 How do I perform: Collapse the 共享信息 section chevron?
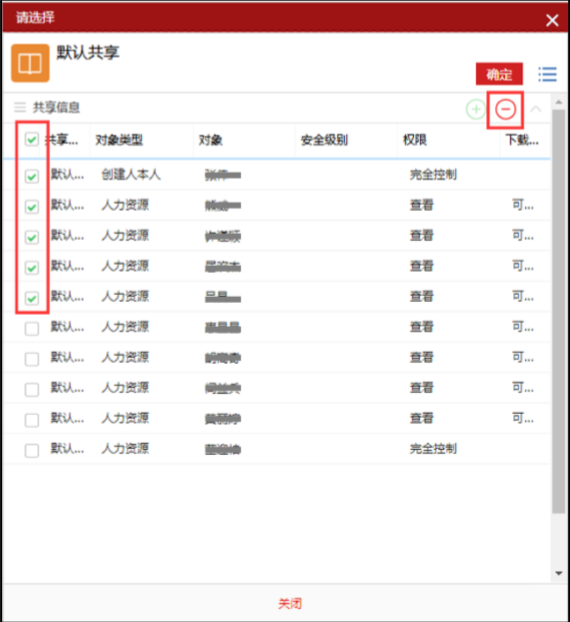[535, 109]
